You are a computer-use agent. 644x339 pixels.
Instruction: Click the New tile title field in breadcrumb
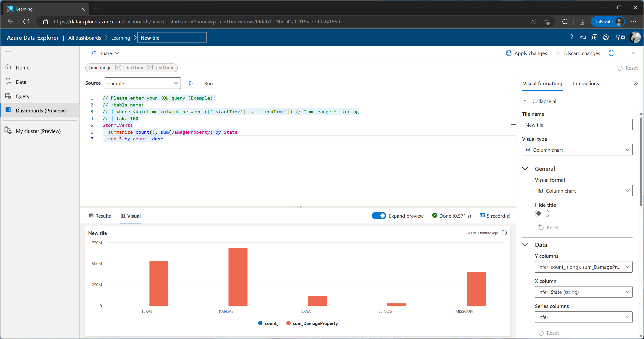tap(172, 37)
